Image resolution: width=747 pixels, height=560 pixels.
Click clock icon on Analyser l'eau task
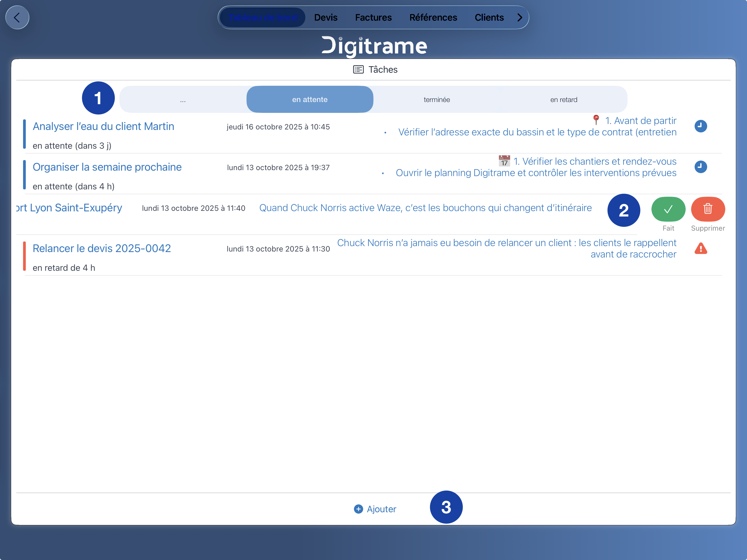click(700, 126)
